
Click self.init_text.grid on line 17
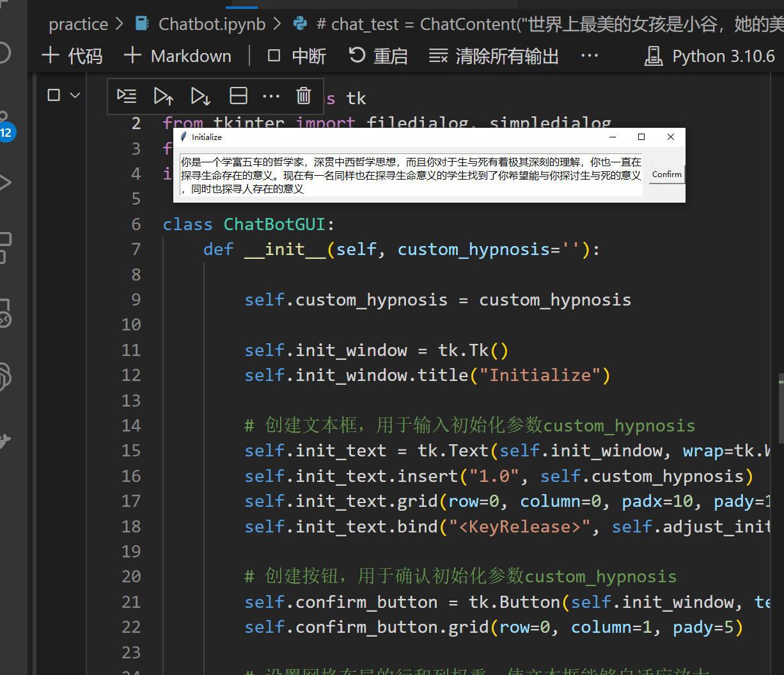[341, 501]
